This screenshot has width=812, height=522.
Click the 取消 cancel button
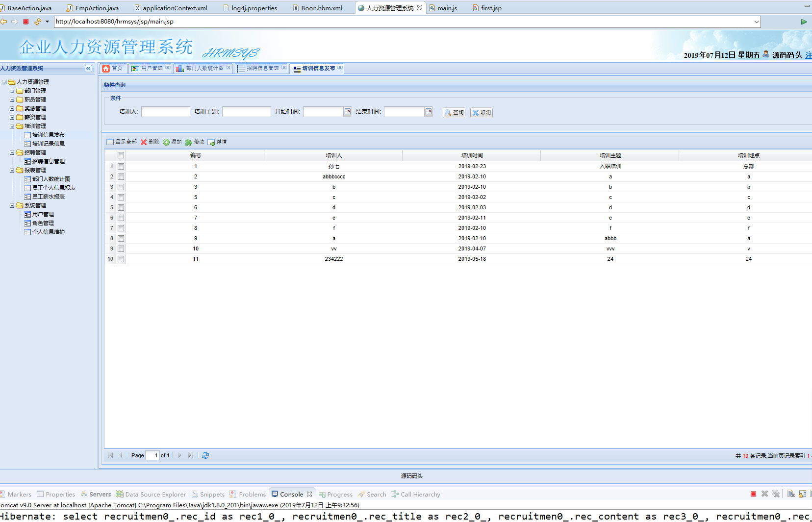coord(482,113)
